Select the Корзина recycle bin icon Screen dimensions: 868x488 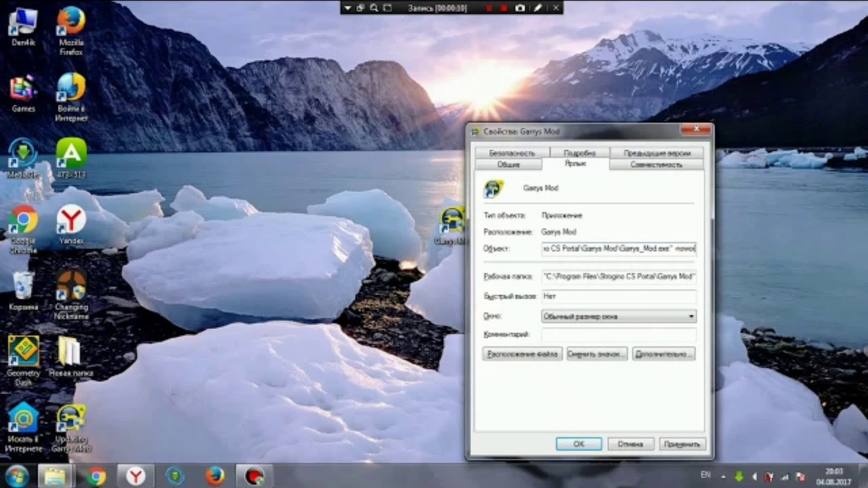[23, 291]
